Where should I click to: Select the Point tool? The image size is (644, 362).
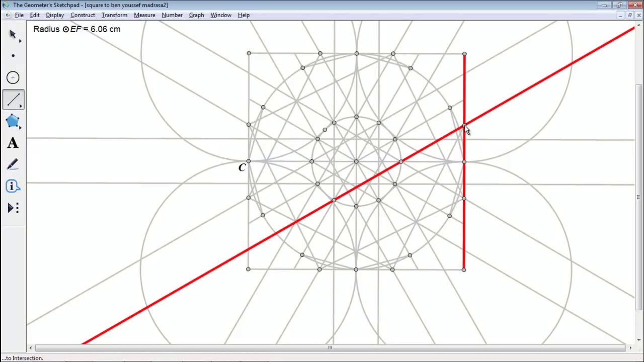pos(13,56)
